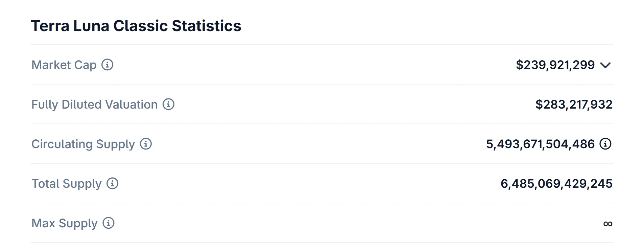Click the Market Cap info icon
This screenshot has width=644, height=251.
coord(108,65)
